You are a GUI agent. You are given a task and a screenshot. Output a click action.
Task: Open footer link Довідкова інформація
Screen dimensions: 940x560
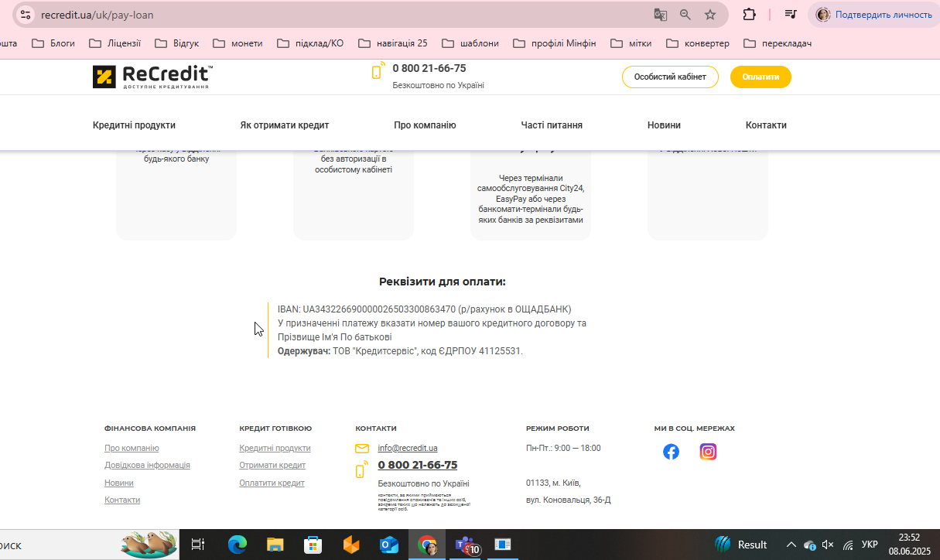pyautogui.click(x=147, y=466)
